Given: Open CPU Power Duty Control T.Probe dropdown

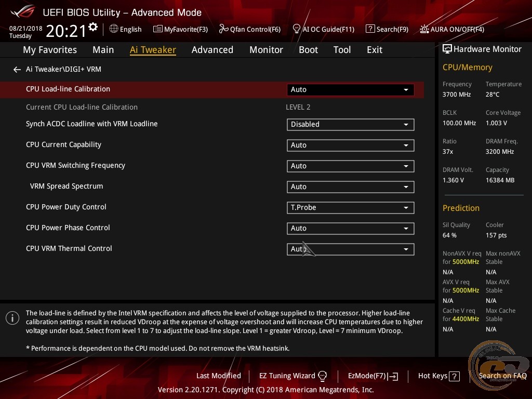Looking at the screenshot, I should [350, 208].
